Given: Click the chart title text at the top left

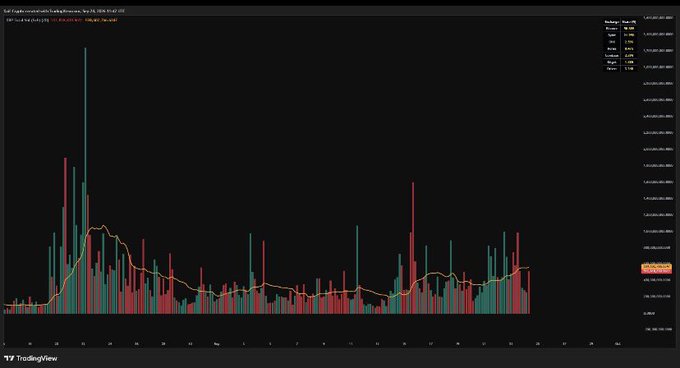Looking at the screenshot, I should point(64,11).
